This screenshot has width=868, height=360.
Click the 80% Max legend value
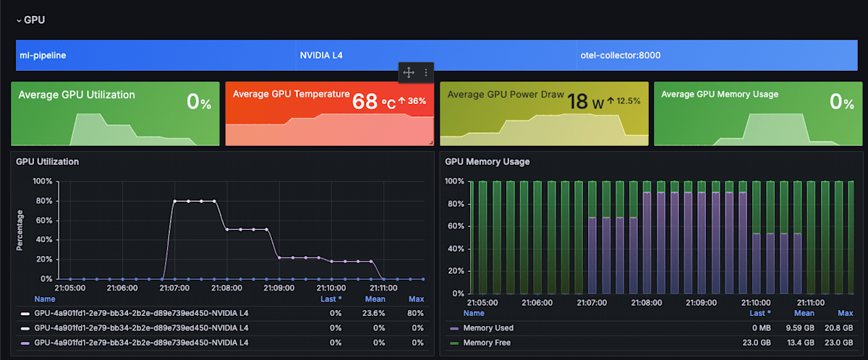(x=417, y=314)
